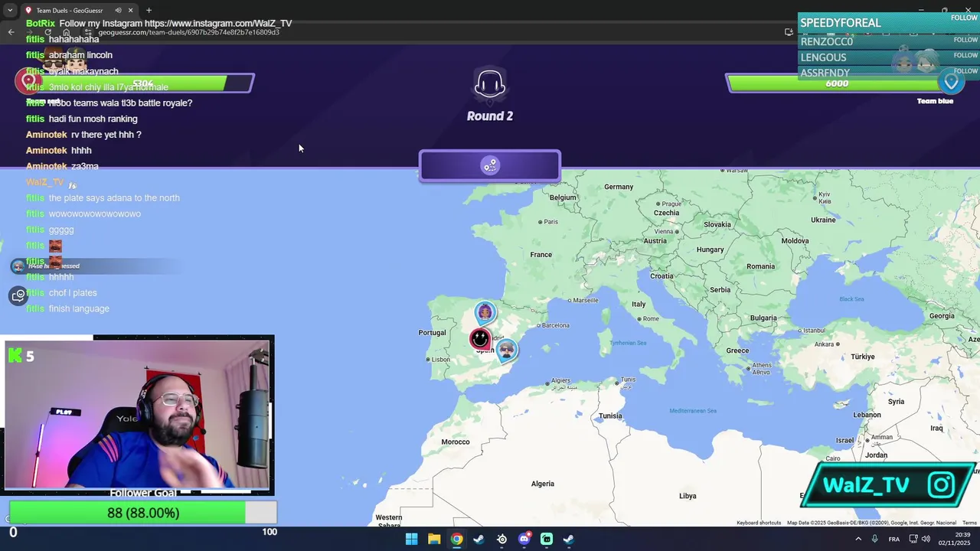Switch FRA keyboard language indicator
This screenshot has height=551, width=980.
[x=894, y=539]
